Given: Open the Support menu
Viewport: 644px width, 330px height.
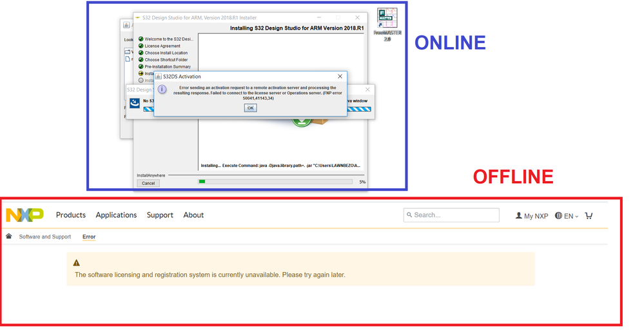Looking at the screenshot, I should [x=160, y=215].
